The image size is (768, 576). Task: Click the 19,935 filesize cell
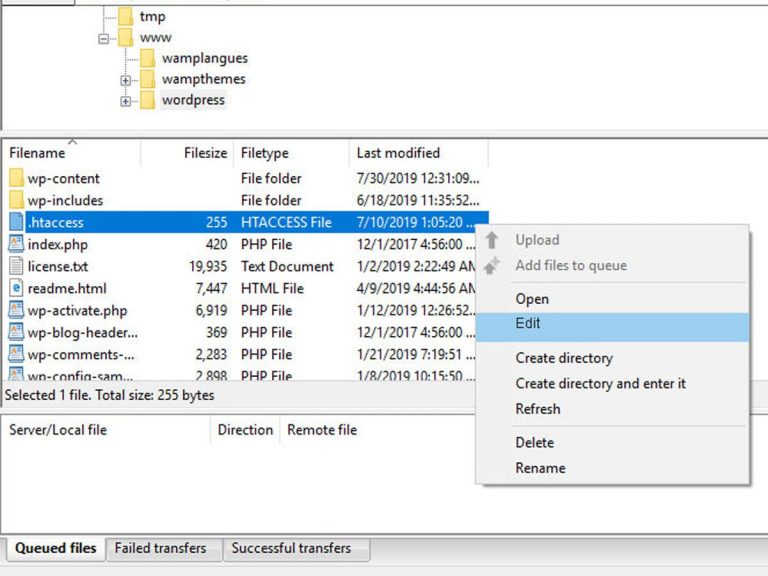pyautogui.click(x=208, y=266)
